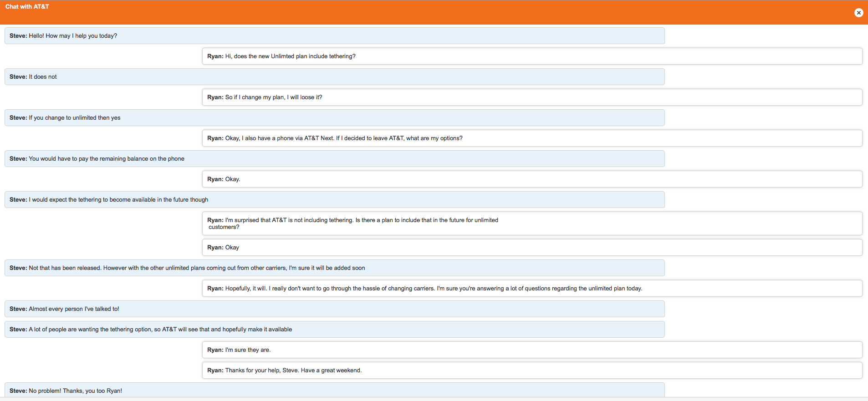This screenshot has height=401, width=868.
Task: Select Steve's message 'I would expect the tethering'
Action: point(335,199)
